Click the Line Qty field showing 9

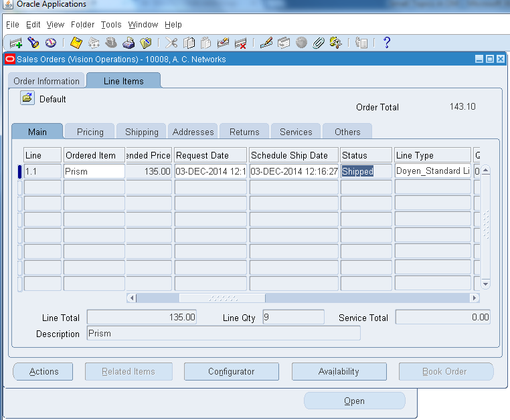[x=293, y=317]
